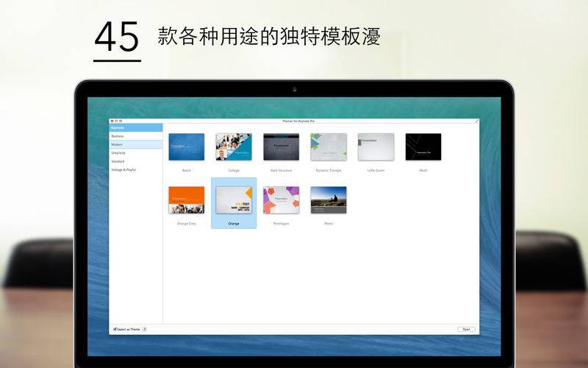Click the help question mark button
Image resolution: width=588 pixels, height=368 pixels.
point(145,329)
